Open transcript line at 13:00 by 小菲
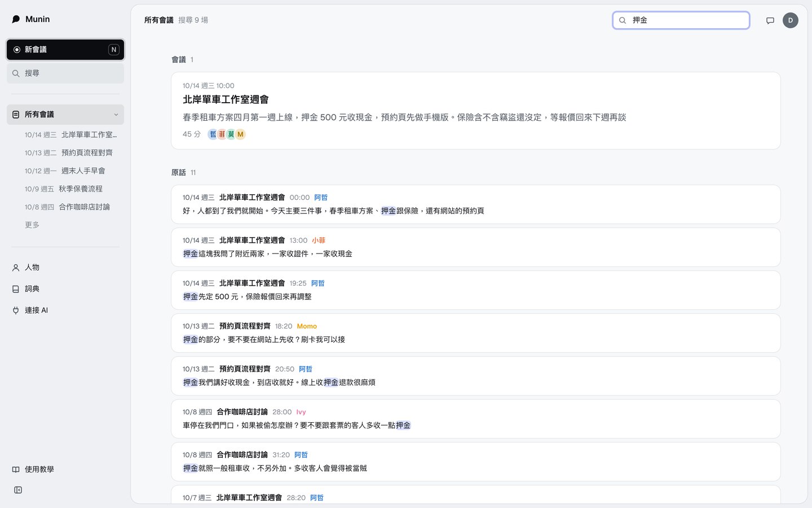Image resolution: width=812 pixels, height=508 pixels. tap(476, 247)
